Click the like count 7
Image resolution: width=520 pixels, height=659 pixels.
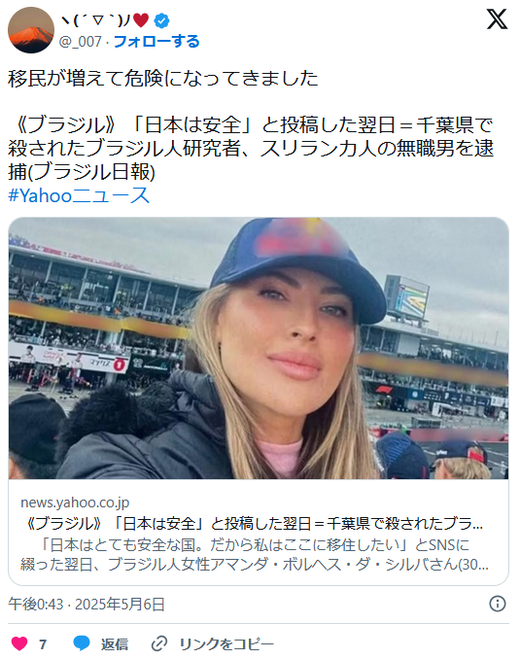click(x=42, y=644)
